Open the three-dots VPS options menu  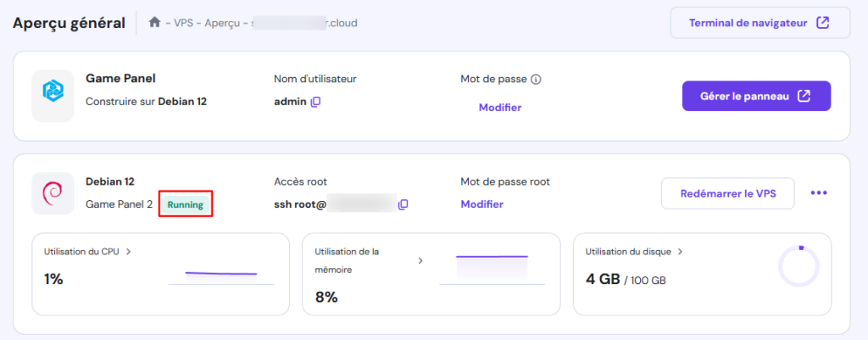(x=818, y=193)
